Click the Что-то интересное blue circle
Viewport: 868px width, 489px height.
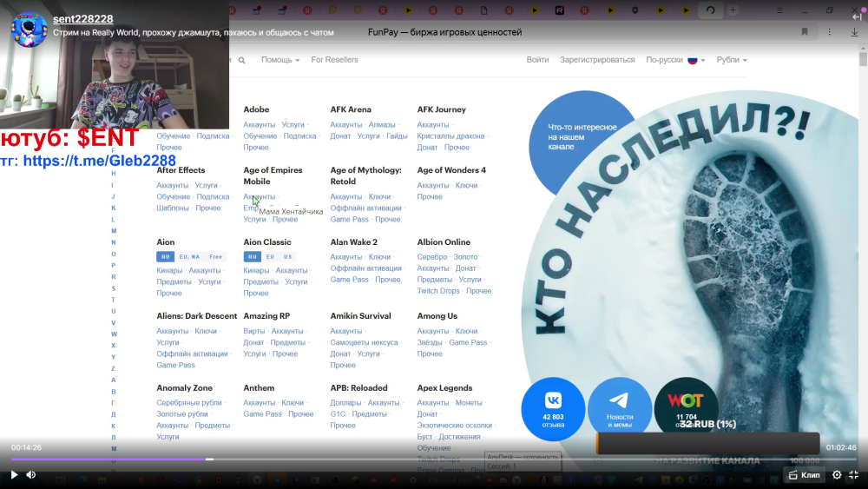pos(582,138)
